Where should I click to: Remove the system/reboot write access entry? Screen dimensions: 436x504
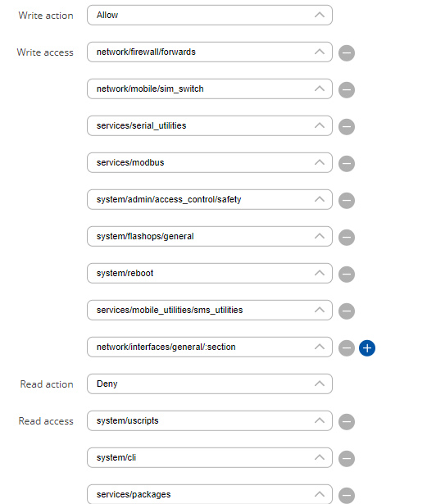pos(347,275)
